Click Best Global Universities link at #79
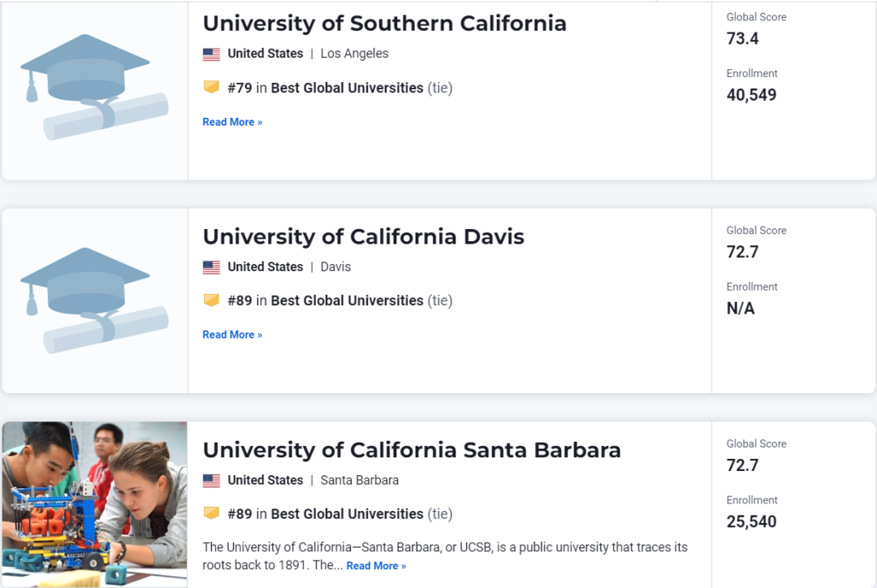Image resolution: width=877 pixels, height=588 pixels. coord(348,88)
